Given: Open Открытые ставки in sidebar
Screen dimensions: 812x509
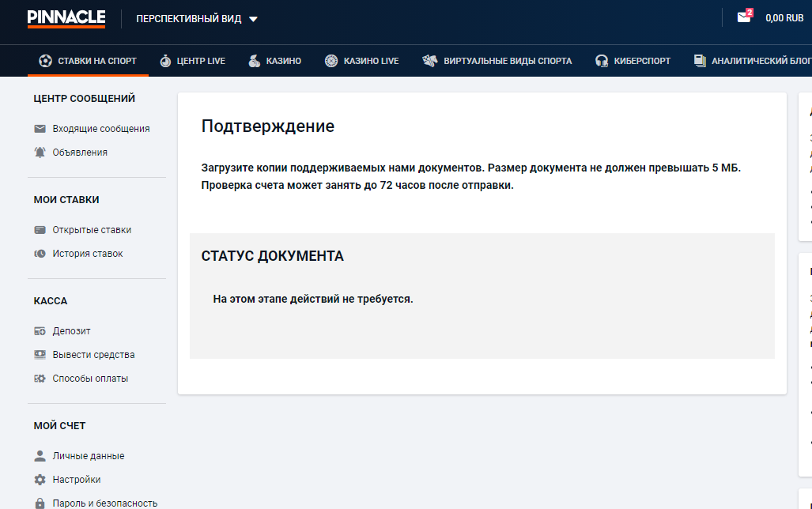Looking at the screenshot, I should pos(92,230).
